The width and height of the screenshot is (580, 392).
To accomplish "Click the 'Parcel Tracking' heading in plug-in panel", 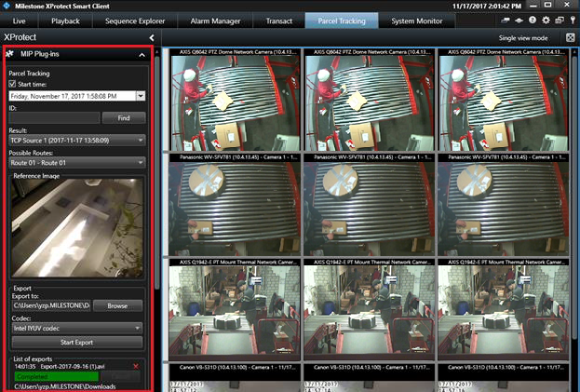I will pos(29,74).
